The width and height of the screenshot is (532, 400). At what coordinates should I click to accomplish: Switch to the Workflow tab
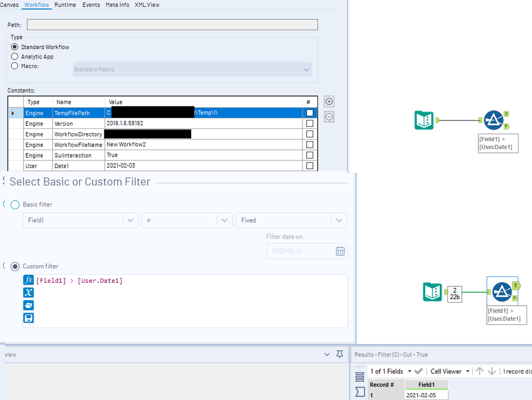click(37, 5)
